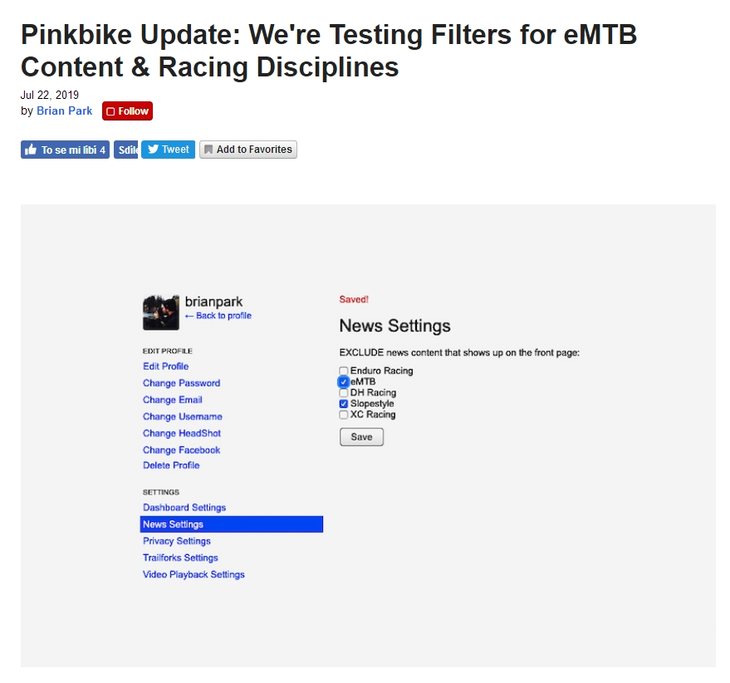Open brianpark profile avatar thumbnail

(161, 311)
